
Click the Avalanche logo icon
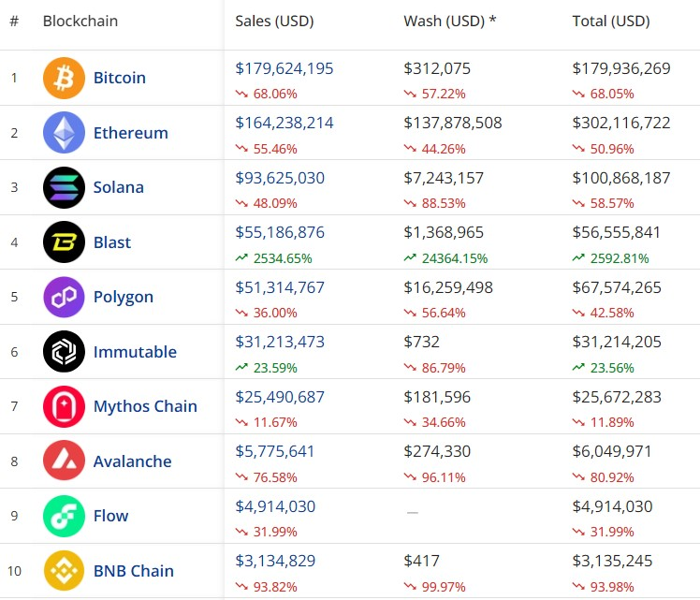[x=64, y=461]
